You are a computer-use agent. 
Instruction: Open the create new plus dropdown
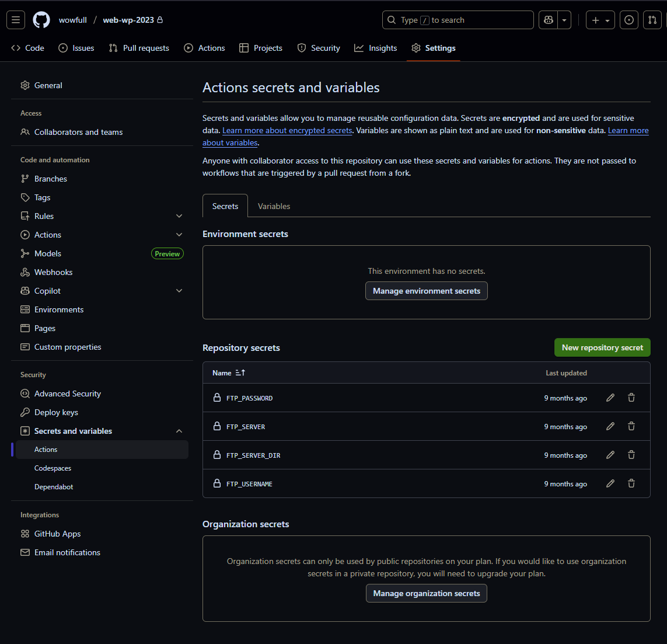(600, 20)
